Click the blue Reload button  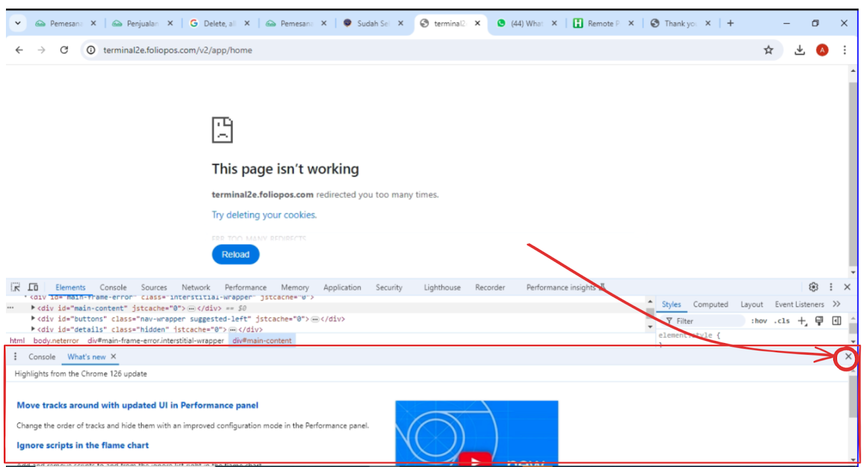[x=235, y=254]
